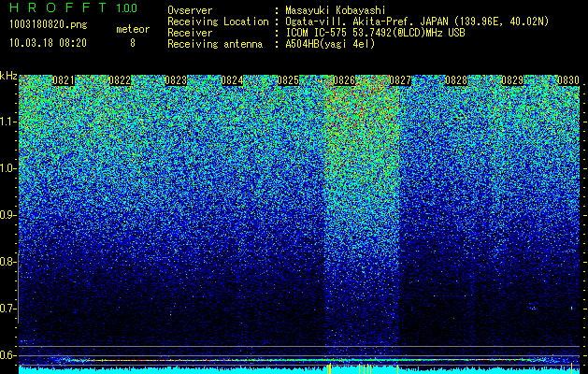
Task: Click the date stamp 10.03.18 08:20
Action: coord(49,42)
